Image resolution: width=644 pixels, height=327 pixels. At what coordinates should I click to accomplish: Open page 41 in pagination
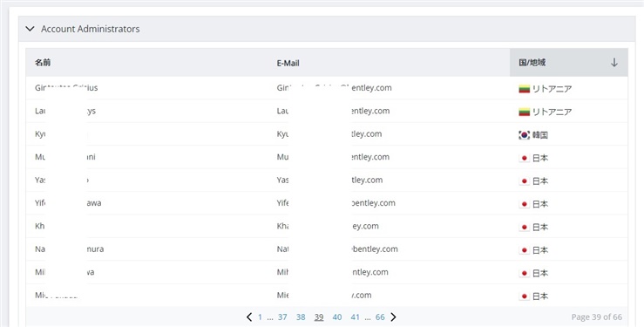tap(356, 317)
